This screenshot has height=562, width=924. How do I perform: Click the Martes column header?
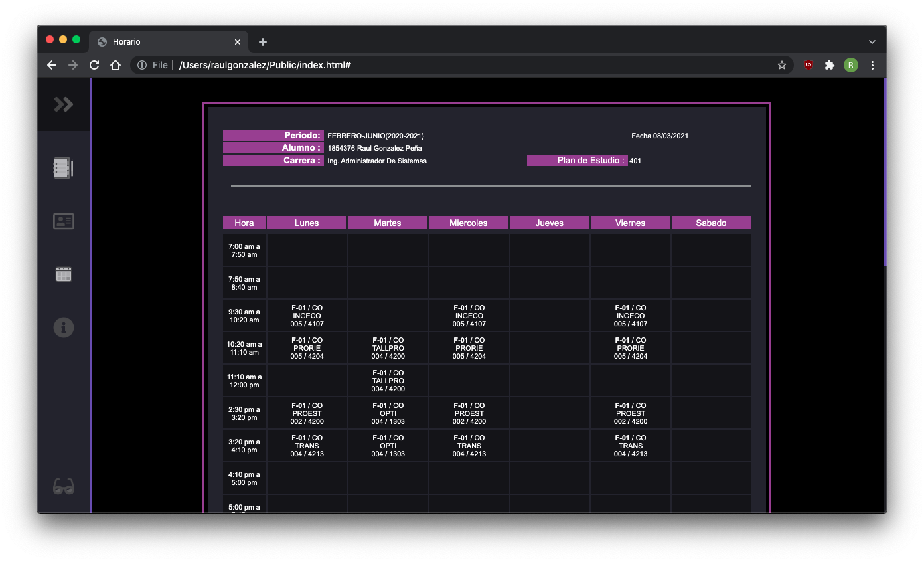pyautogui.click(x=388, y=223)
